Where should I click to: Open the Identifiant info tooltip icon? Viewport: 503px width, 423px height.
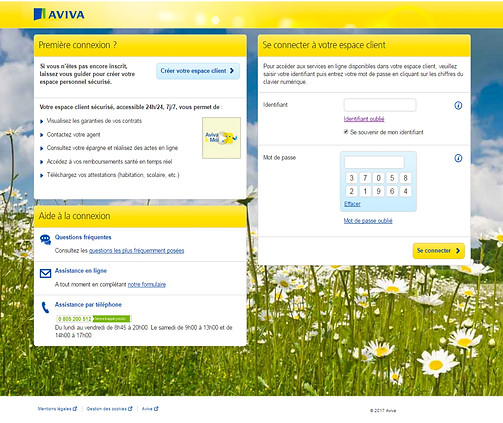pyautogui.click(x=458, y=106)
